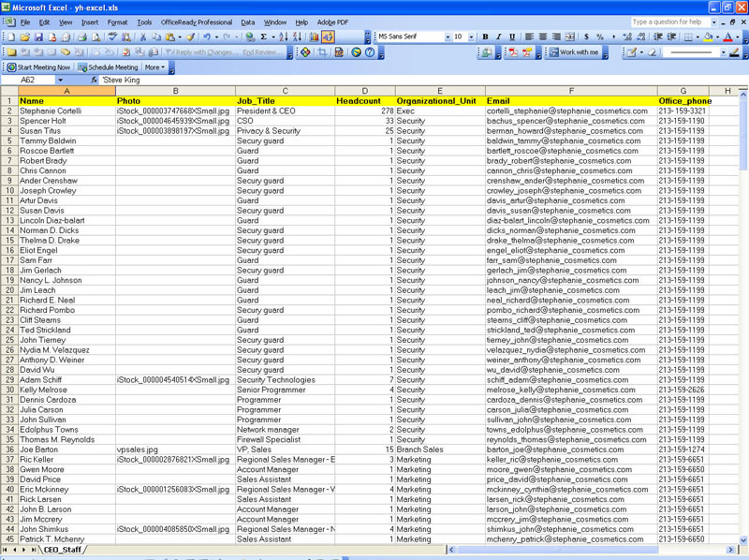Open undo history dropdown arrow

(x=216, y=37)
